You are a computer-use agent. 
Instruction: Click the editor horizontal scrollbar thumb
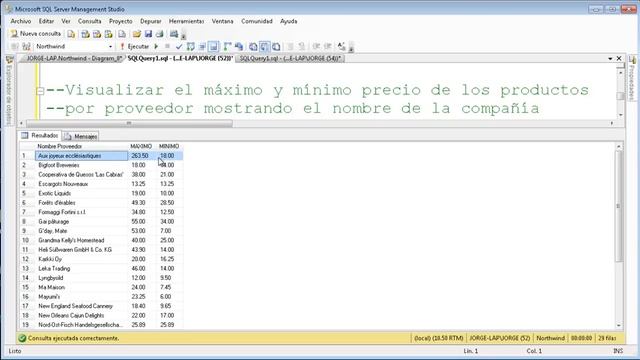[129, 123]
